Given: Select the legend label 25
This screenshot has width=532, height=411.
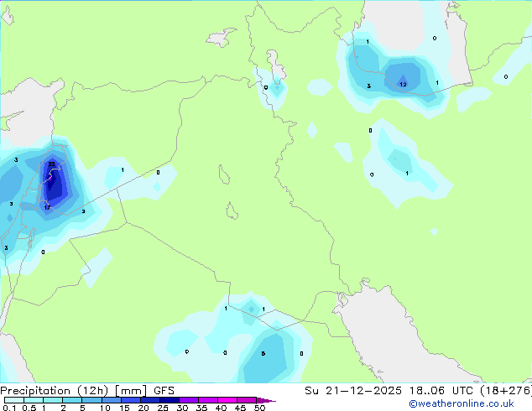Looking at the screenshot, I should (x=163, y=408).
